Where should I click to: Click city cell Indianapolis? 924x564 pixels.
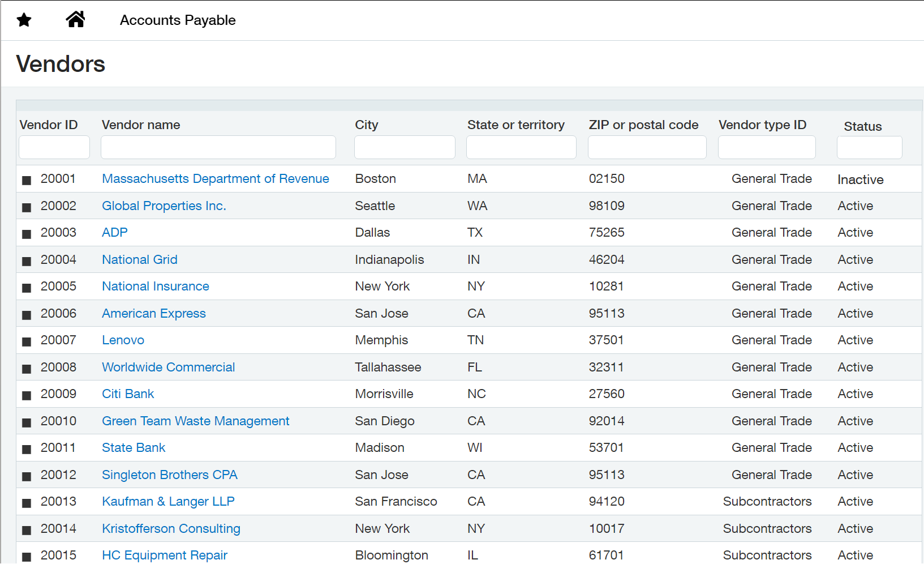click(x=389, y=259)
